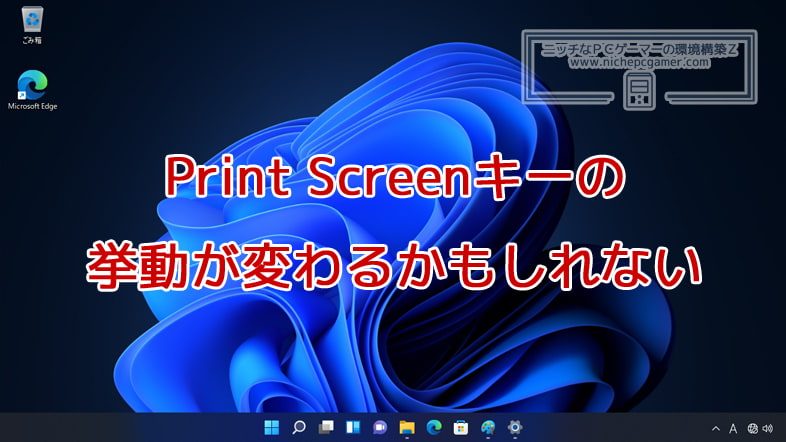Viewport: 786px width, 442px height.
Task: Toggle the IME input mode indicator A
Action: [x=733, y=428]
